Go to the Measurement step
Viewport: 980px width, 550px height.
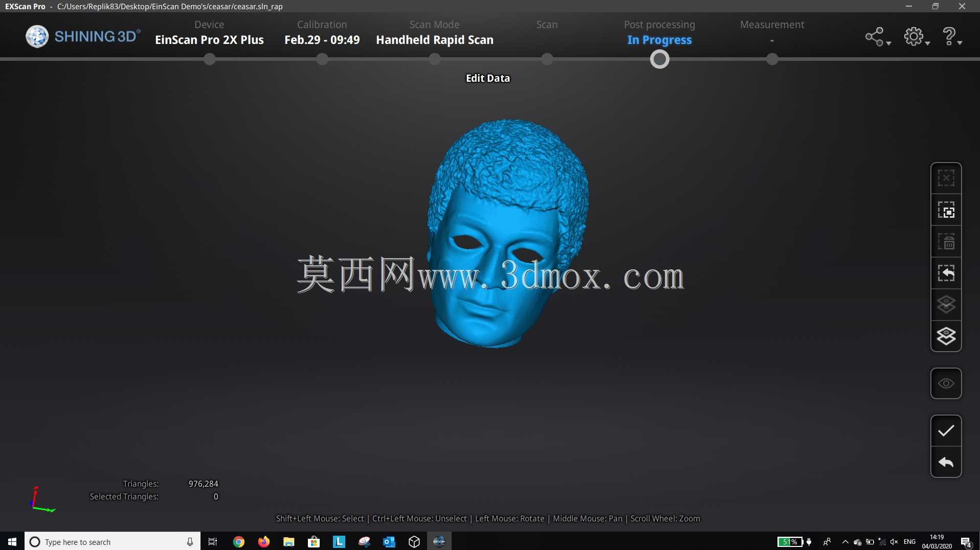coord(772,25)
